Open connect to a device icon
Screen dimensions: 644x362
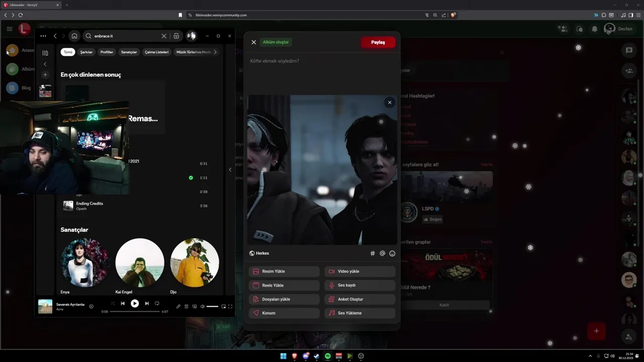pyautogui.click(x=194, y=307)
